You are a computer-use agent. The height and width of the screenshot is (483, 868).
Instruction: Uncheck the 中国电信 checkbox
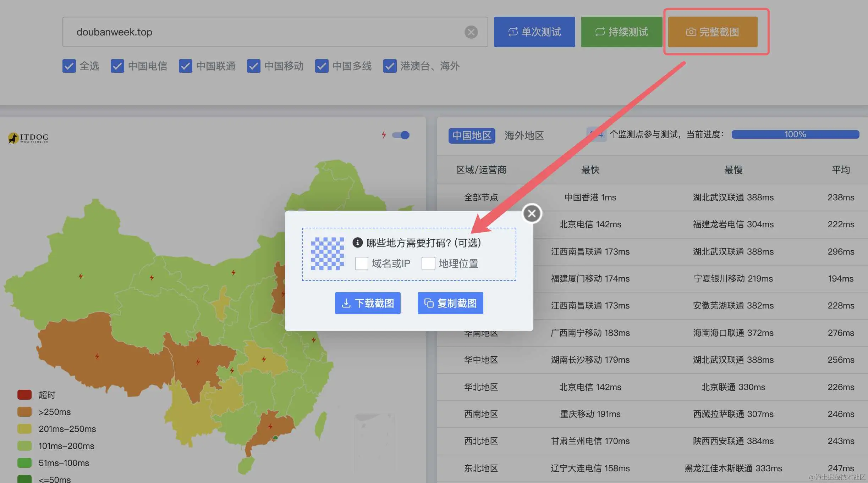point(117,66)
